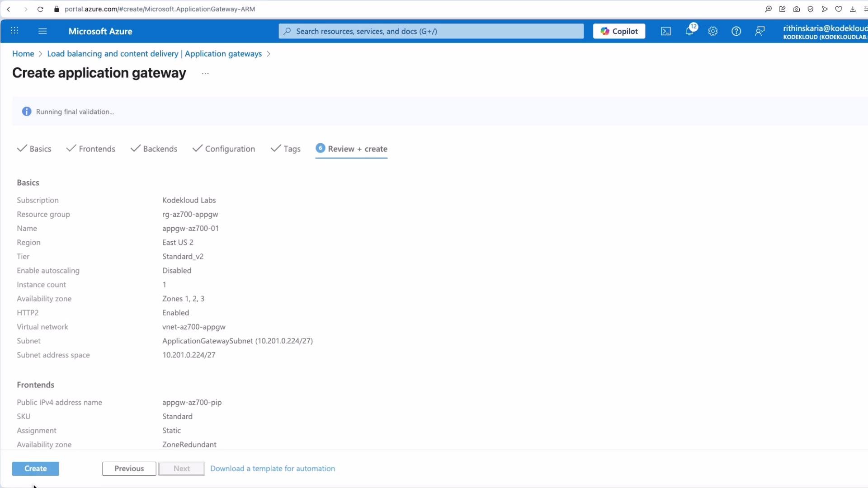
Task: Click the Tier value Standard_v2
Action: (x=183, y=256)
